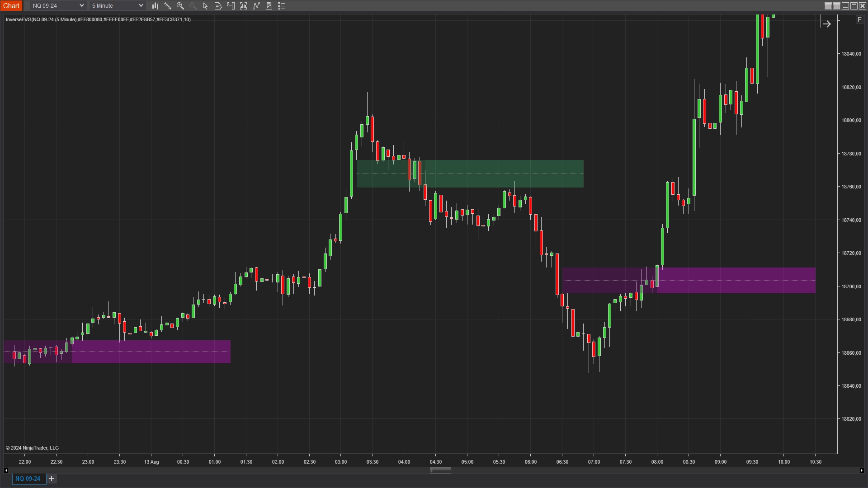Screen dimensions: 868x488
Task: Minimize the chart window
Action: tap(845, 6)
